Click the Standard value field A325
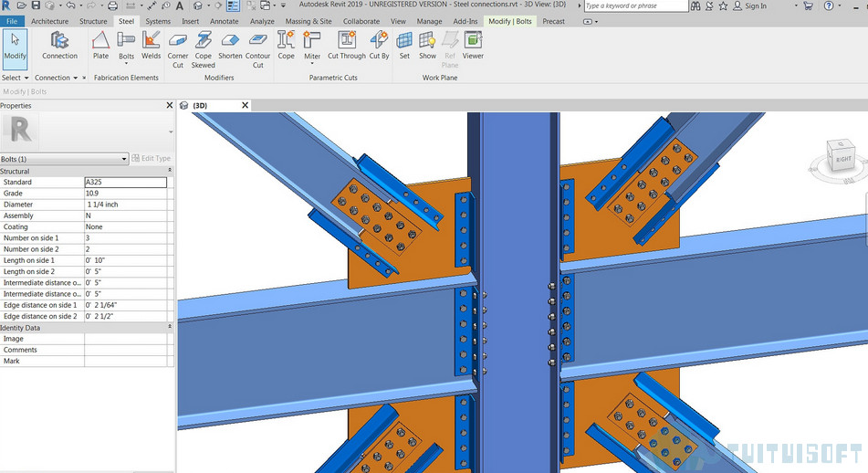The height and width of the screenshot is (473, 868). [x=125, y=183]
